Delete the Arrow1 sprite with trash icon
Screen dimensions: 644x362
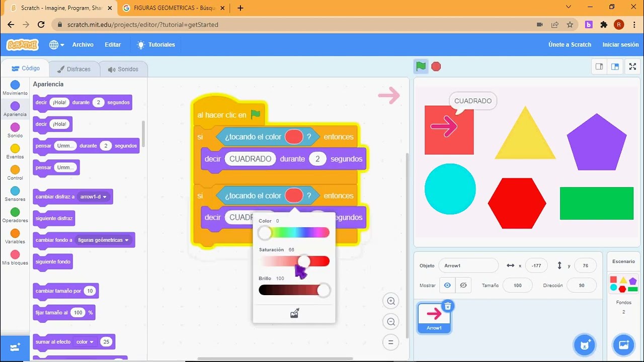[x=448, y=306]
